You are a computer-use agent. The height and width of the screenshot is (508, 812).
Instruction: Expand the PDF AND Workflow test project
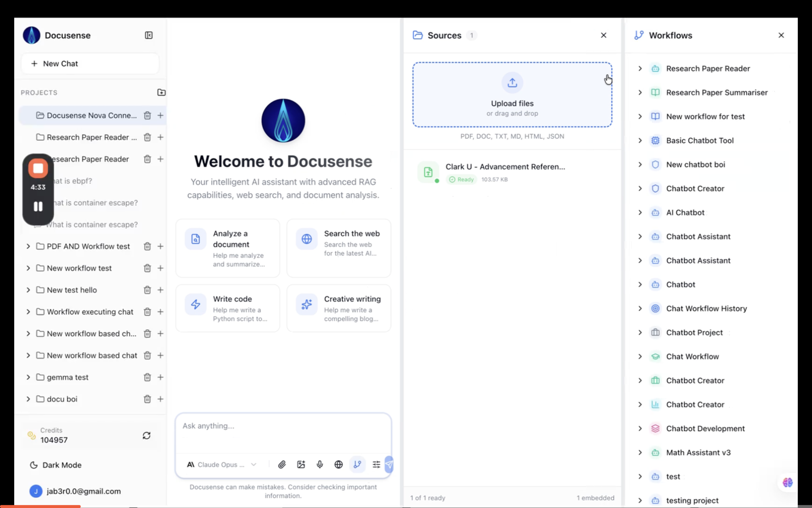[28, 246]
